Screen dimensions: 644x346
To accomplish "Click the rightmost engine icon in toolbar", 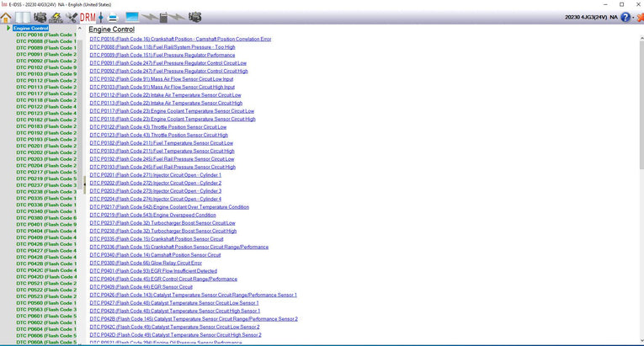I will 194,17.
